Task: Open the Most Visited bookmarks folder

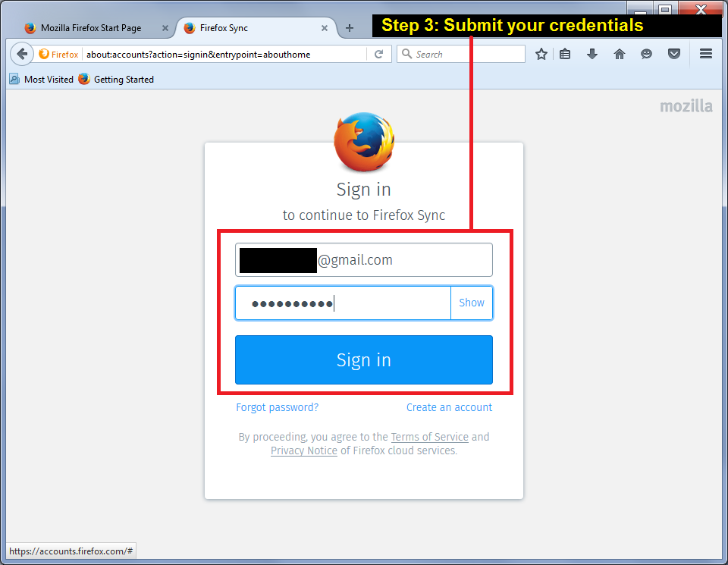Action: coord(42,80)
